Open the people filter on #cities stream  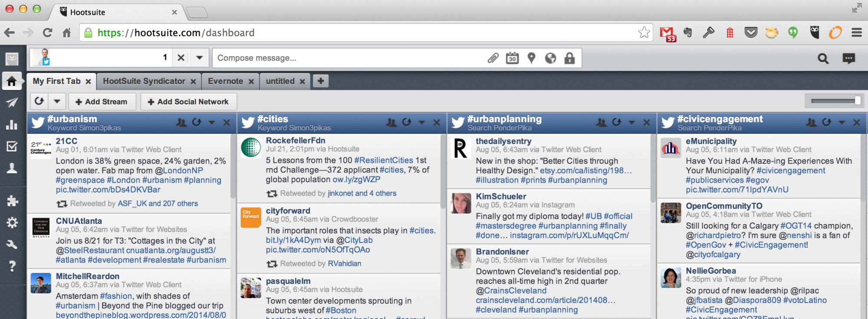[x=391, y=123]
